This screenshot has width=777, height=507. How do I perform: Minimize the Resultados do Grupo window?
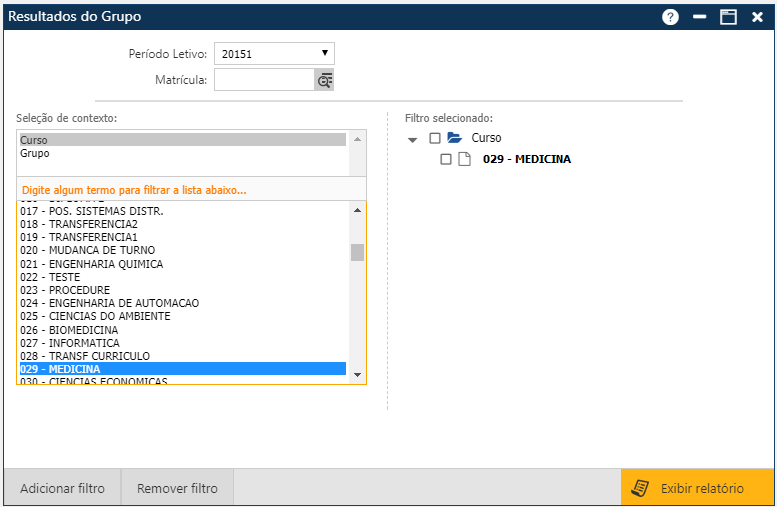point(700,17)
